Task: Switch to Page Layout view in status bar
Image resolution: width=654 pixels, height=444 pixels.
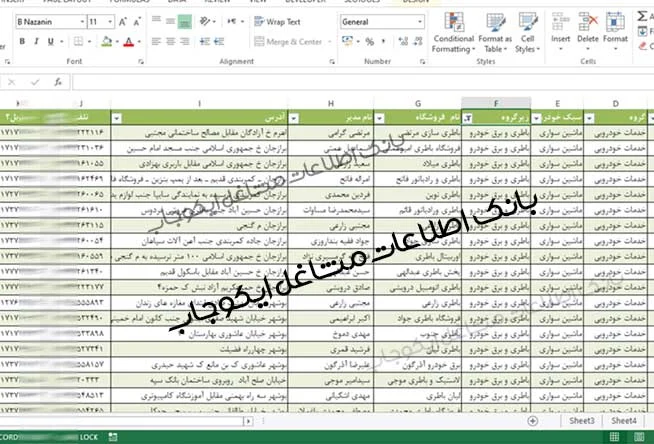Action: click(639, 437)
